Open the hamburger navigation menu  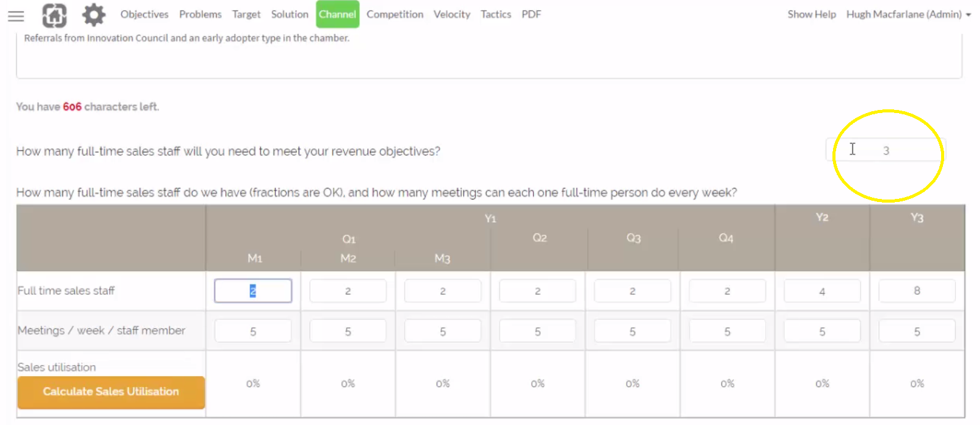coord(16,16)
